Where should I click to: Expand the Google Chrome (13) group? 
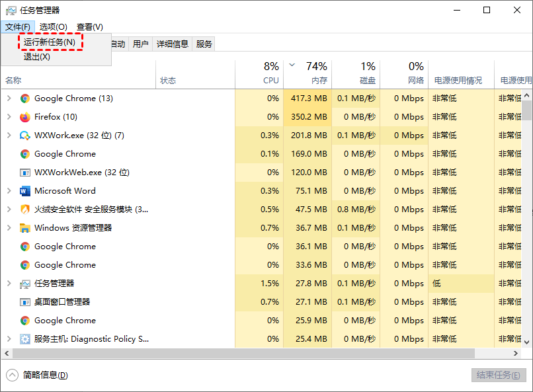pos(9,98)
